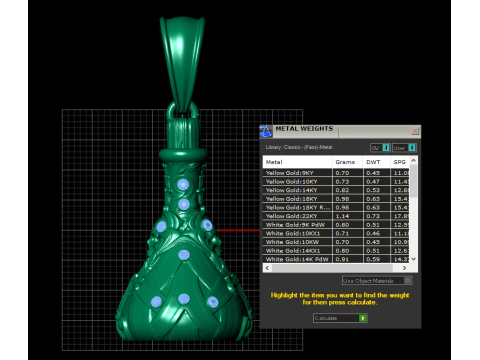Select the White Gold:10KX1 row
This screenshot has height=360, width=480.
click(x=336, y=233)
